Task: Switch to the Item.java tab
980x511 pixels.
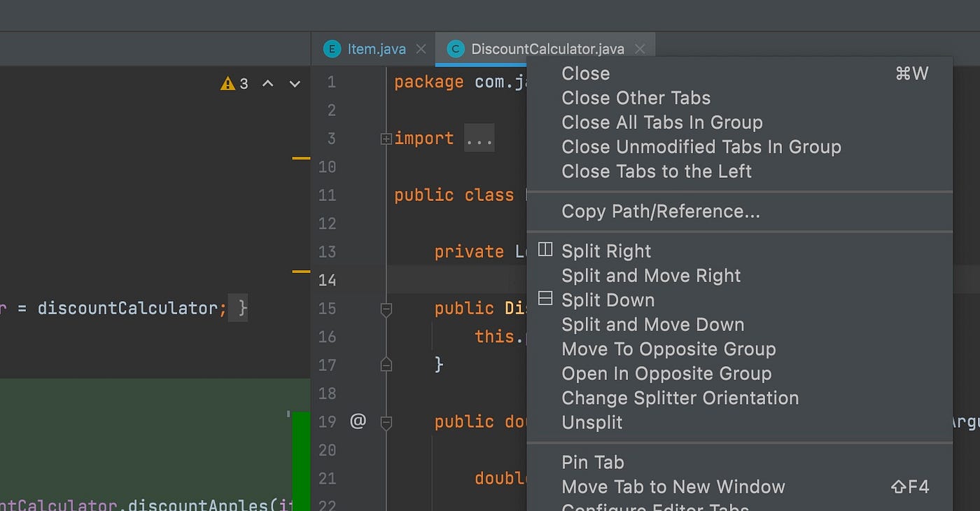Action: coord(378,49)
